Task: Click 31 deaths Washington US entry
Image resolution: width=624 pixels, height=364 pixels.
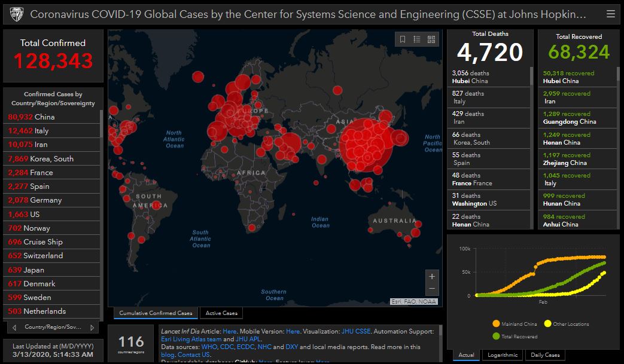Action: (489, 200)
